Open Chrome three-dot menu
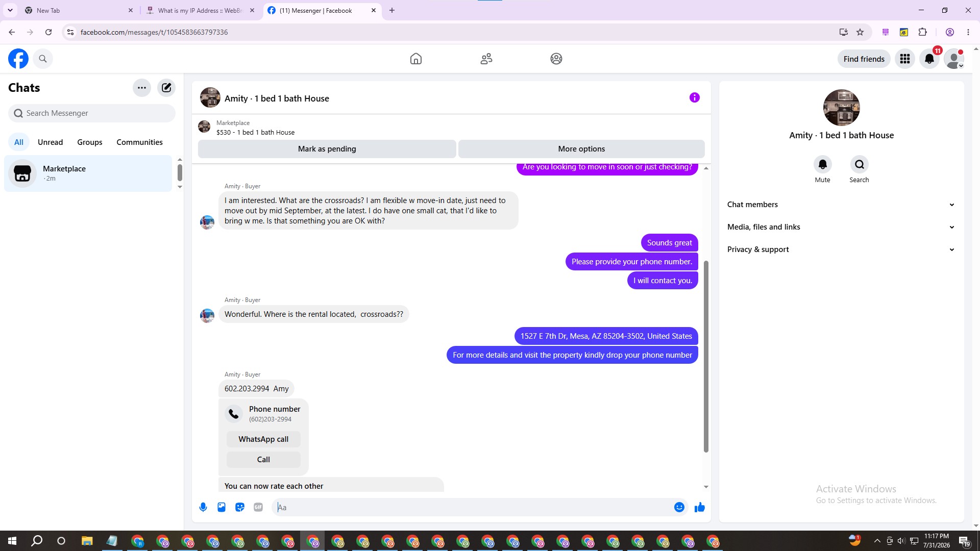The height and width of the screenshot is (551, 980). click(x=968, y=32)
